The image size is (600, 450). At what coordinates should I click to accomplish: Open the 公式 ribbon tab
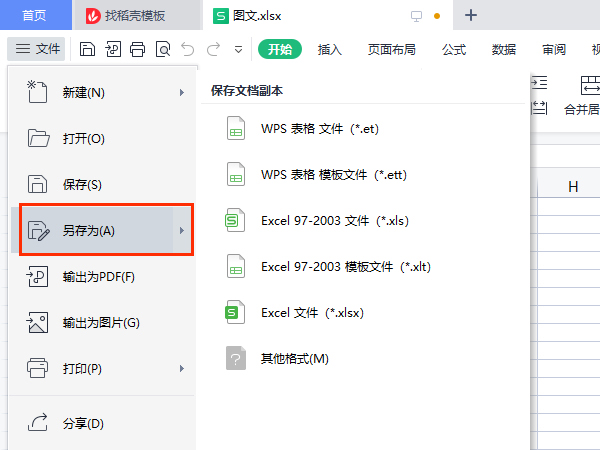pyautogui.click(x=454, y=49)
